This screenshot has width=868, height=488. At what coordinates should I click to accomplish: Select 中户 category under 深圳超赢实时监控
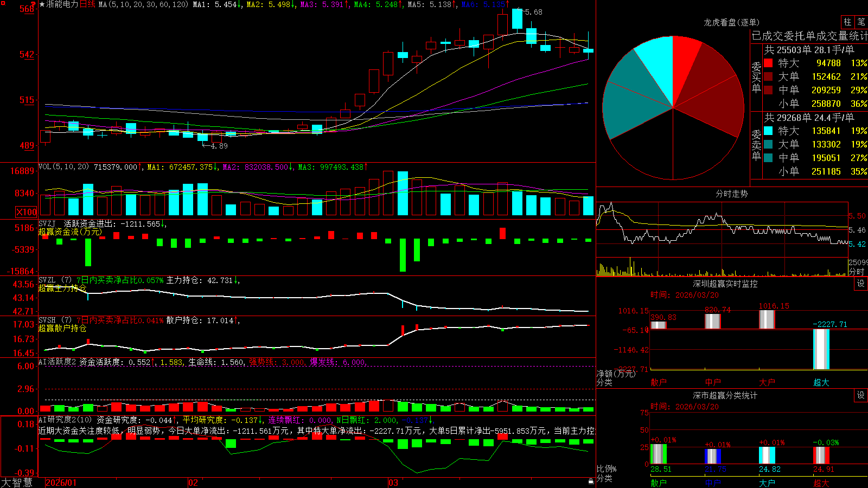[713, 382]
